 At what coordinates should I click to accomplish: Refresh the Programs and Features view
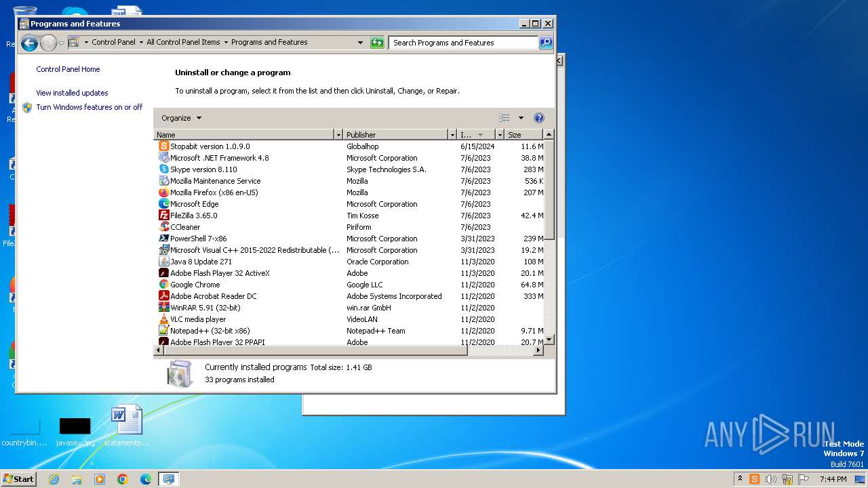377,43
